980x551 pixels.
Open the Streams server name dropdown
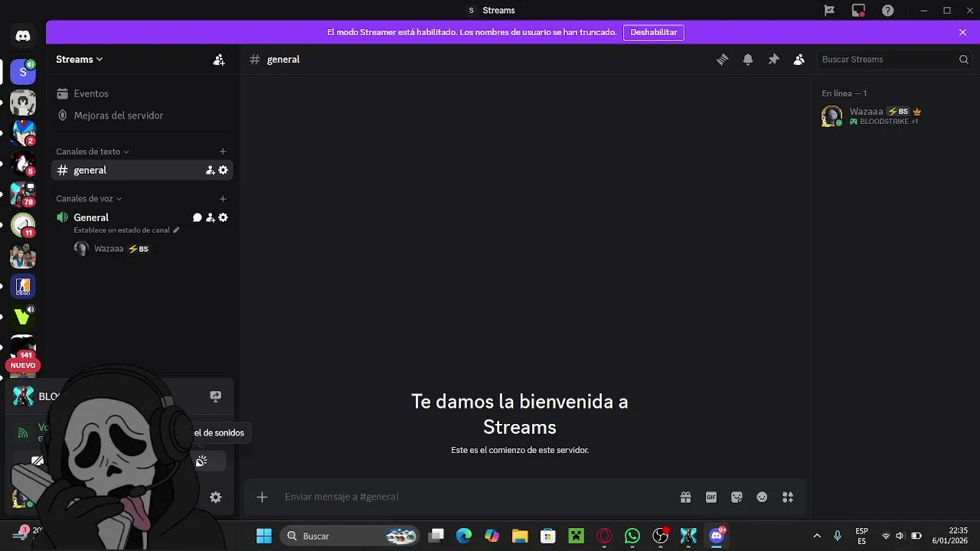[79, 60]
